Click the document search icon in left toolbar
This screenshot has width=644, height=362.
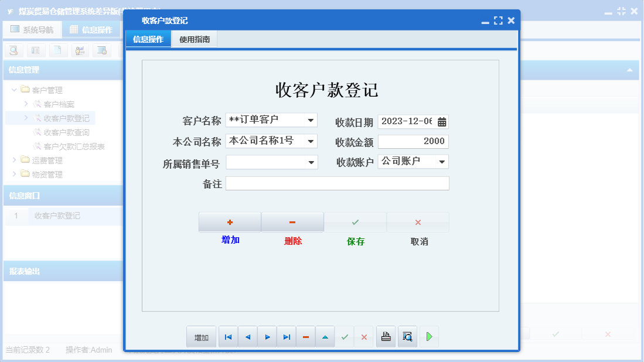coord(13,50)
